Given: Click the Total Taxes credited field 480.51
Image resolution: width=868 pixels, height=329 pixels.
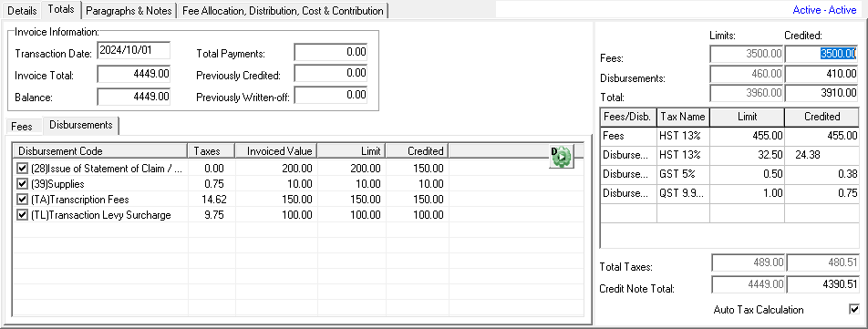Looking at the screenshot, I should [x=822, y=263].
